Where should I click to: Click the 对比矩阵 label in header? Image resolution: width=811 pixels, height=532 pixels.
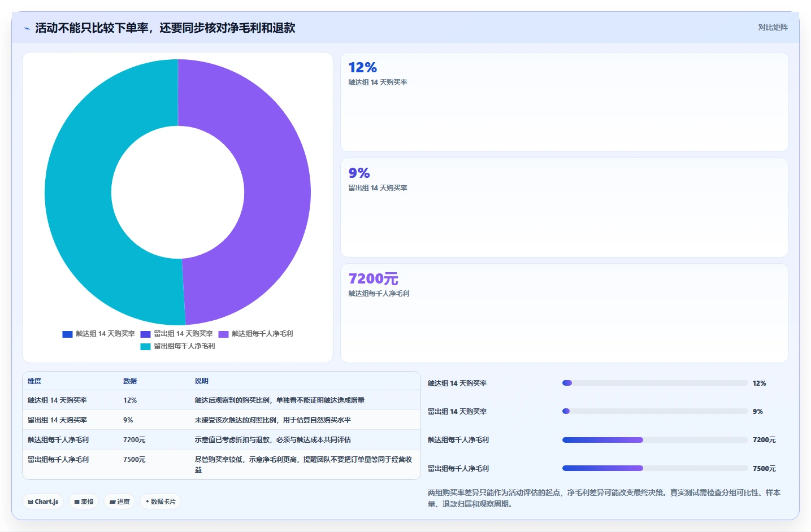[x=773, y=27]
